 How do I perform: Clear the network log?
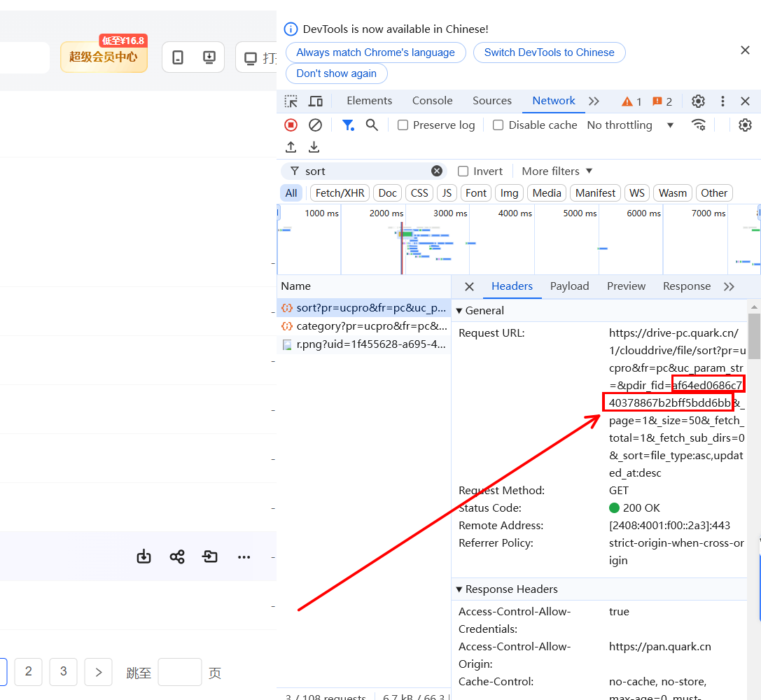pos(315,125)
